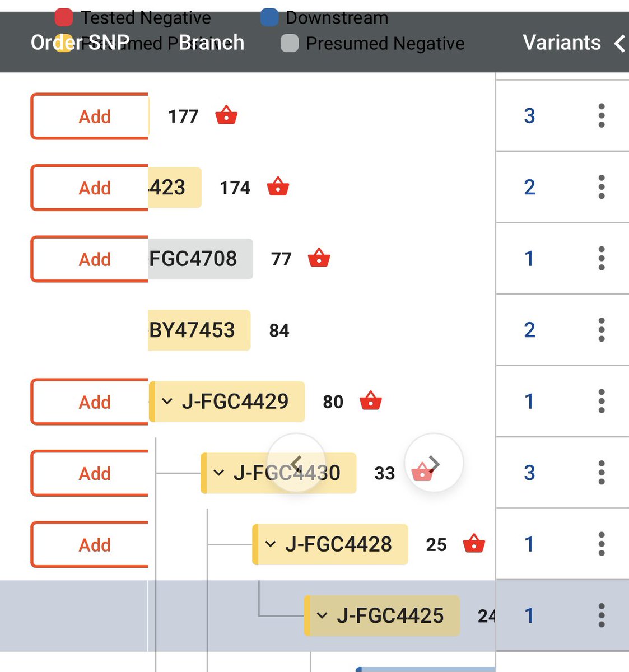The height and width of the screenshot is (672, 629).
Task: Click variants count 1 in the FGC4708 row
Action: tap(529, 258)
